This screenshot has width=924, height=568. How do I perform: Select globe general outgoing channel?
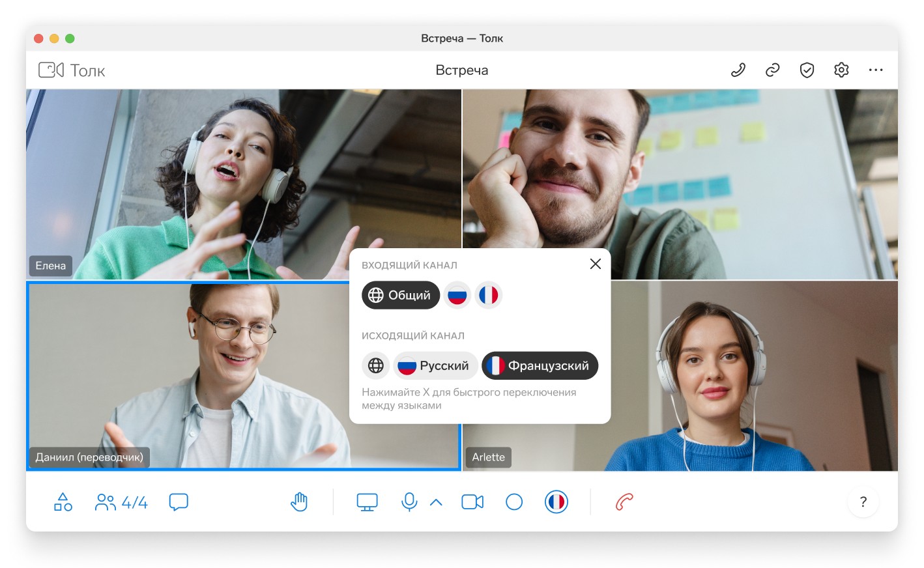[x=376, y=365]
